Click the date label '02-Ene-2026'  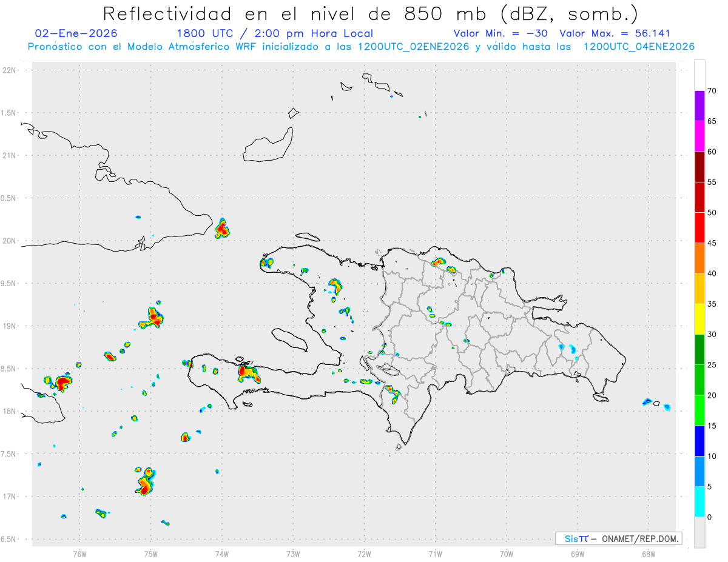click(x=76, y=33)
